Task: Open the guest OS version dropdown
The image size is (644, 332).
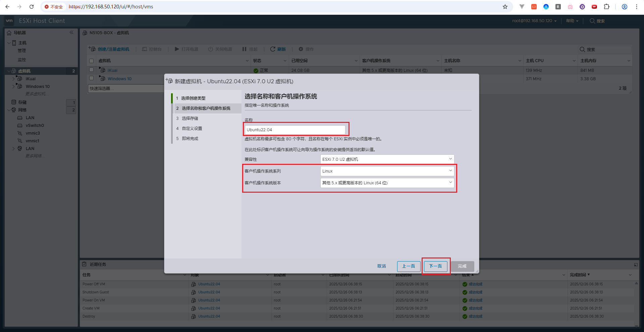Action: point(387,183)
